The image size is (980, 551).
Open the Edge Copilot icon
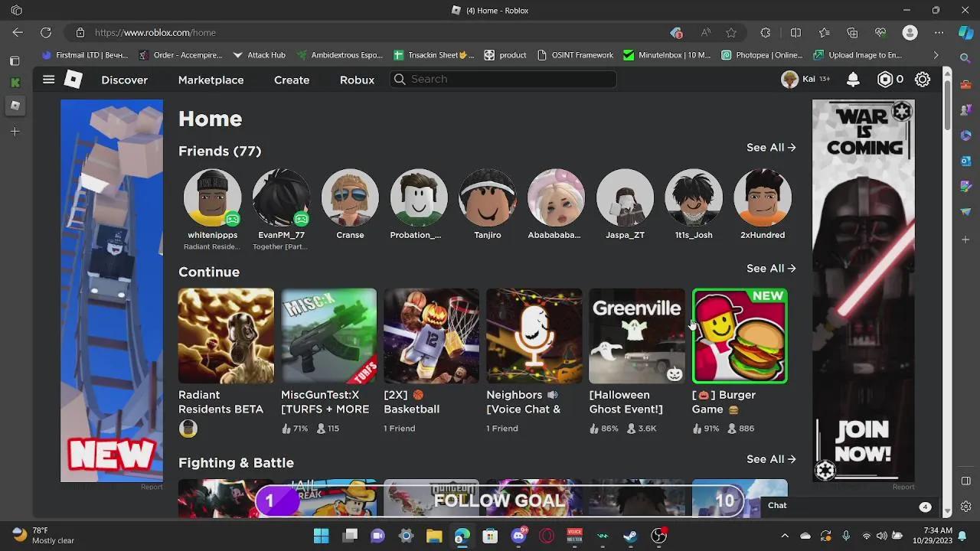pyautogui.click(x=966, y=33)
